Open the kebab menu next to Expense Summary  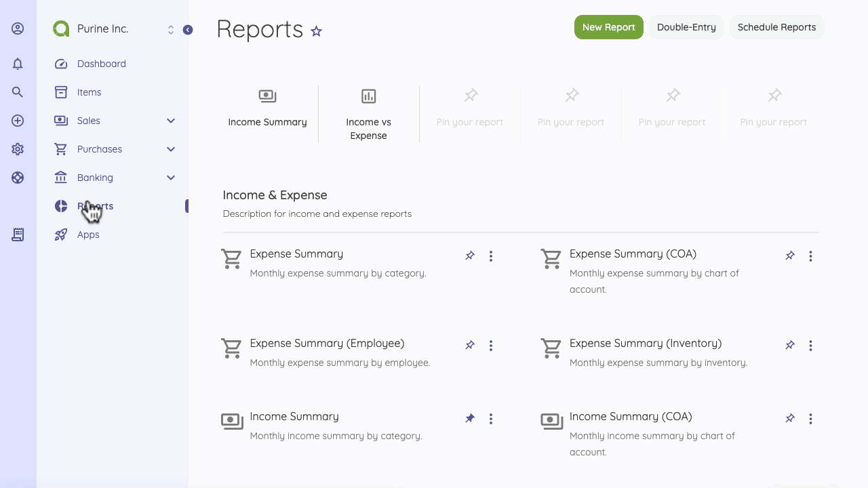point(491,256)
